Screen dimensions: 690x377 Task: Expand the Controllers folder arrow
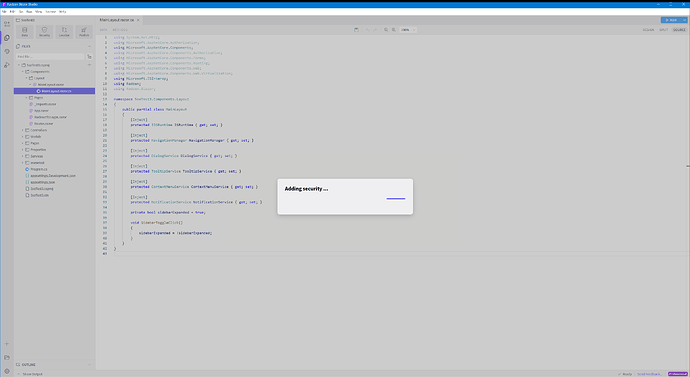click(x=22, y=130)
